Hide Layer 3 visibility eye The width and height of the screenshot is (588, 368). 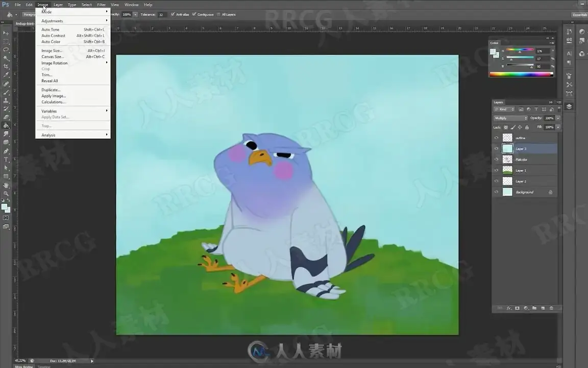(497, 149)
